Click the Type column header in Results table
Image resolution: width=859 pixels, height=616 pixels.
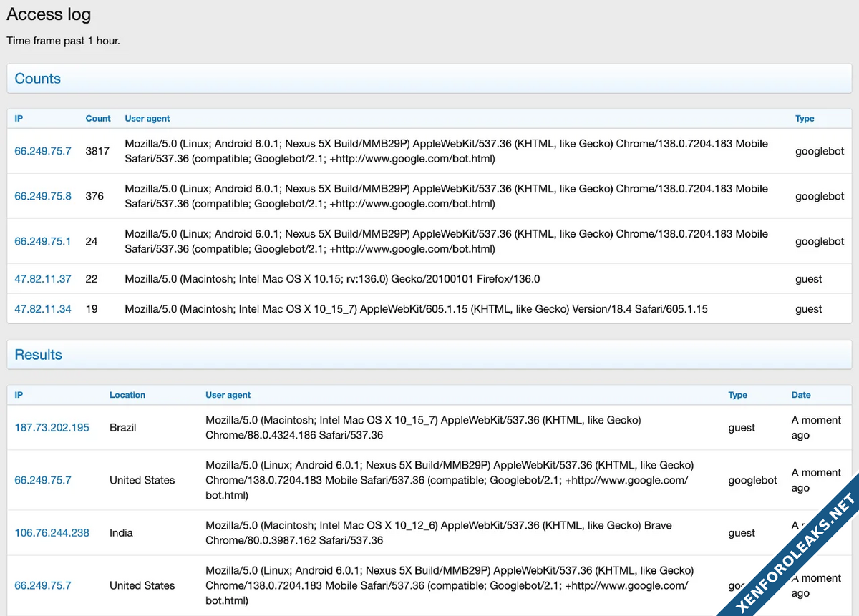coord(737,395)
